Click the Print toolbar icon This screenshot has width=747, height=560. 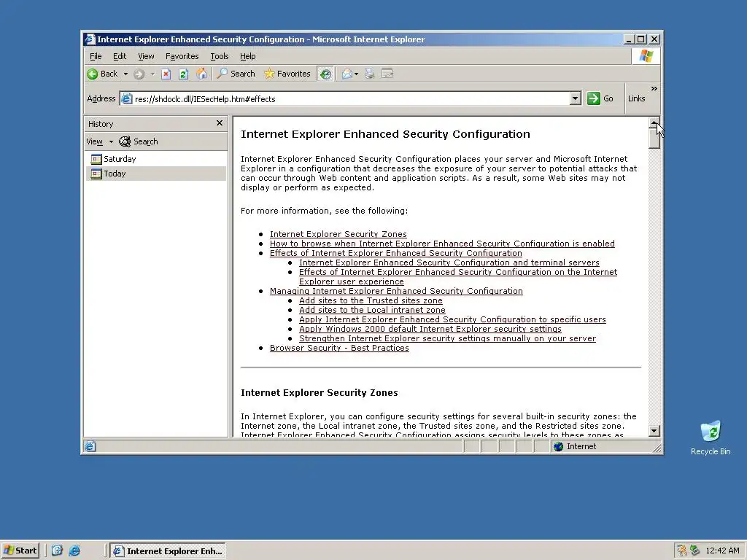click(x=370, y=74)
